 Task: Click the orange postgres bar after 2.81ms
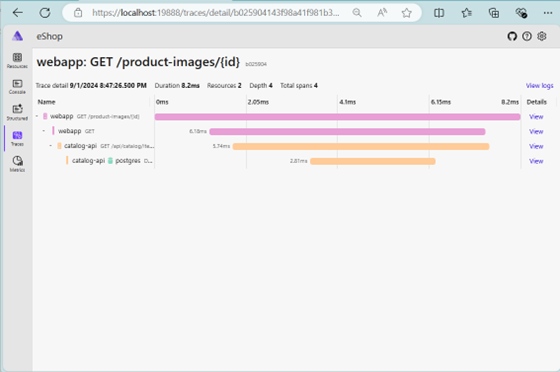pos(373,161)
